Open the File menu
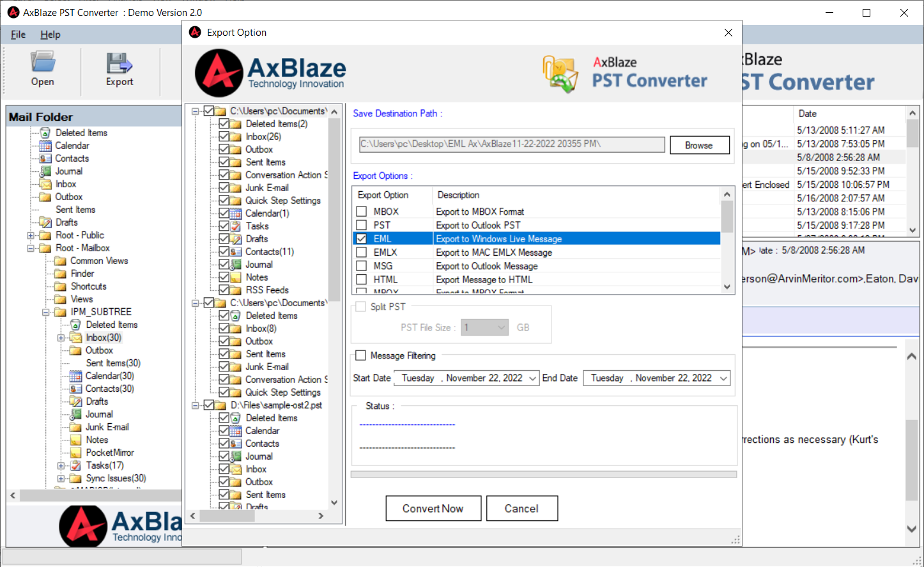Image resolution: width=924 pixels, height=567 pixels. (x=18, y=35)
